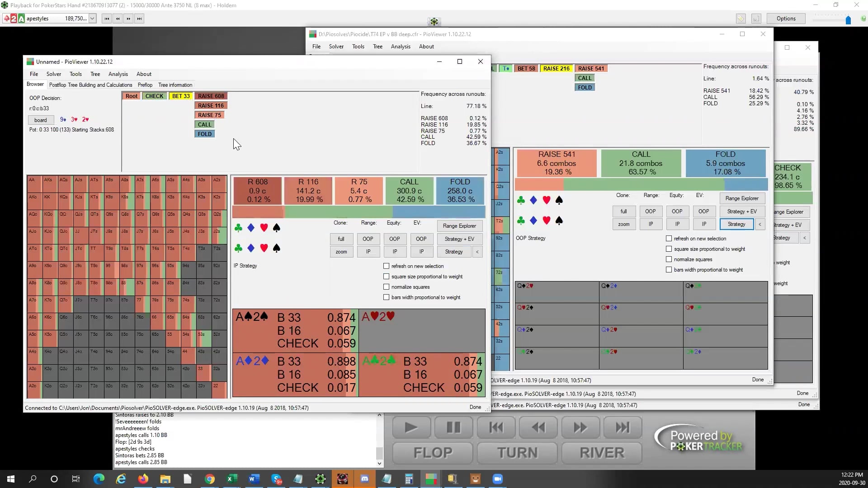Viewport: 868px width, 488px height.
Task: Open Discord from the taskbar
Action: click(364, 479)
